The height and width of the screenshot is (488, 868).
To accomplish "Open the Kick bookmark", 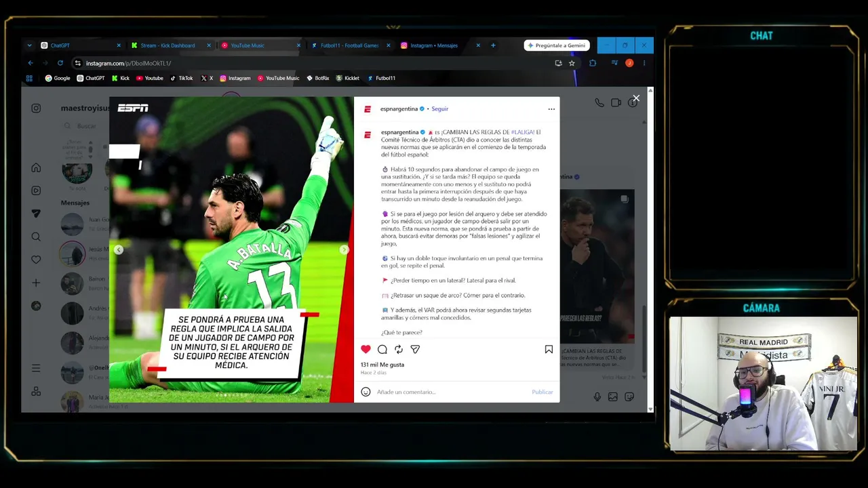I will pos(121,78).
